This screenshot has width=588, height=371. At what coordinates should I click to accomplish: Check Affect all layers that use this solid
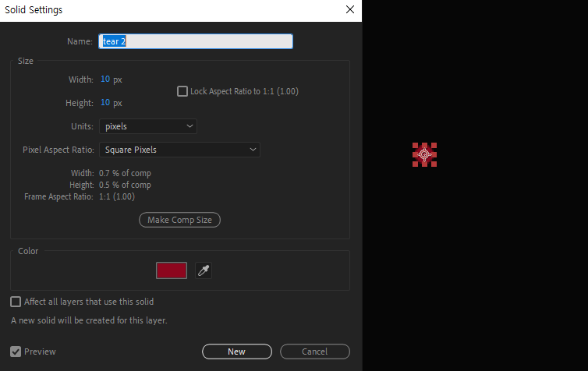pyautogui.click(x=16, y=302)
